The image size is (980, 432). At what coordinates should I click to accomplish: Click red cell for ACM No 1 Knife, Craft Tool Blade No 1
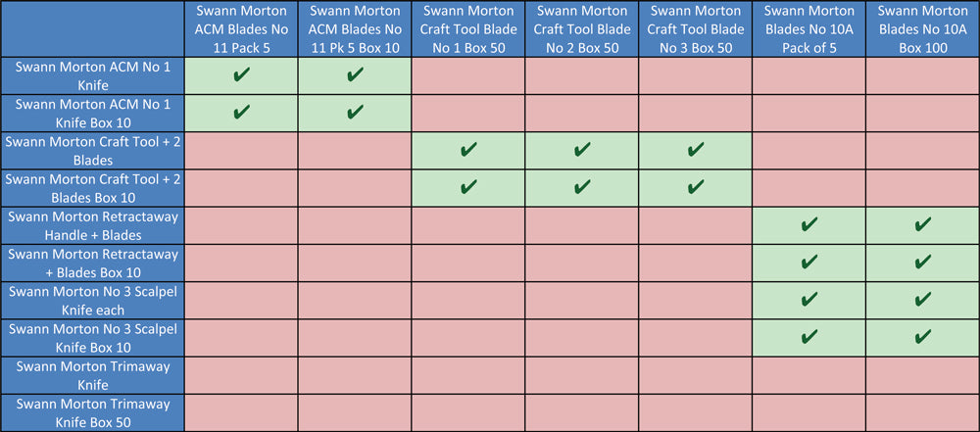468,75
